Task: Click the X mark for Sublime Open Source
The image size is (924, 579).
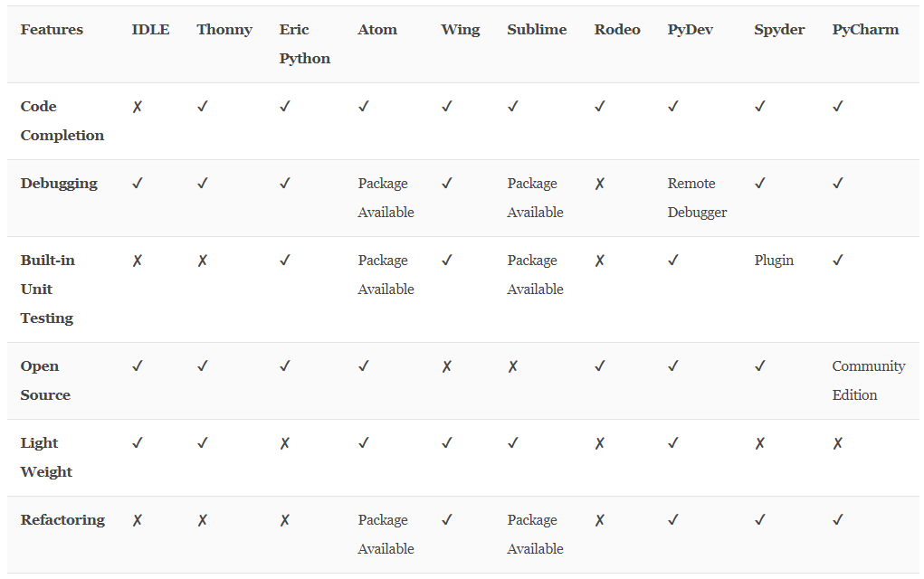Action: pyautogui.click(x=512, y=366)
